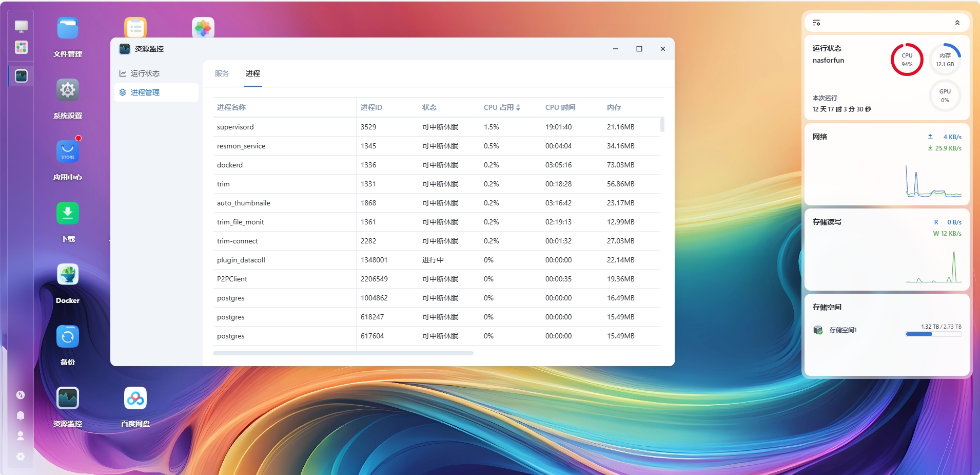Click the 73.03MB memory value
980x475 pixels.
621,165
